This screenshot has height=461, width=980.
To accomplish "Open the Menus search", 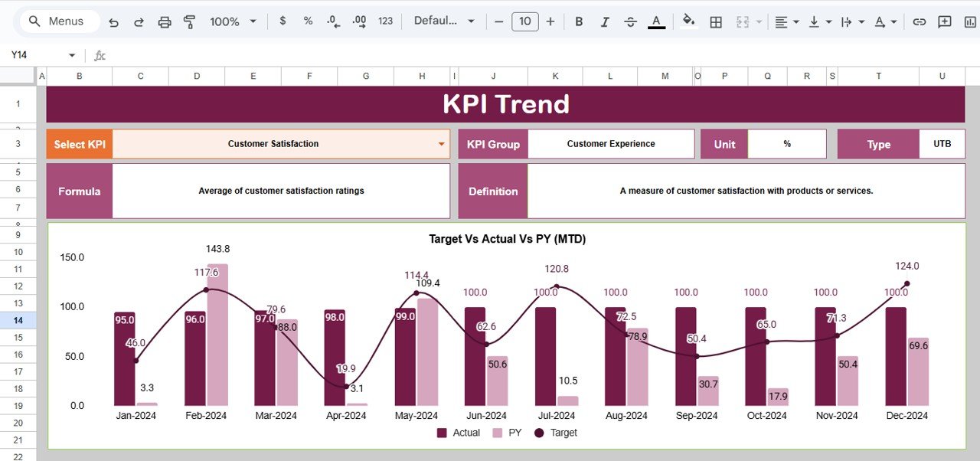I will (x=57, y=21).
